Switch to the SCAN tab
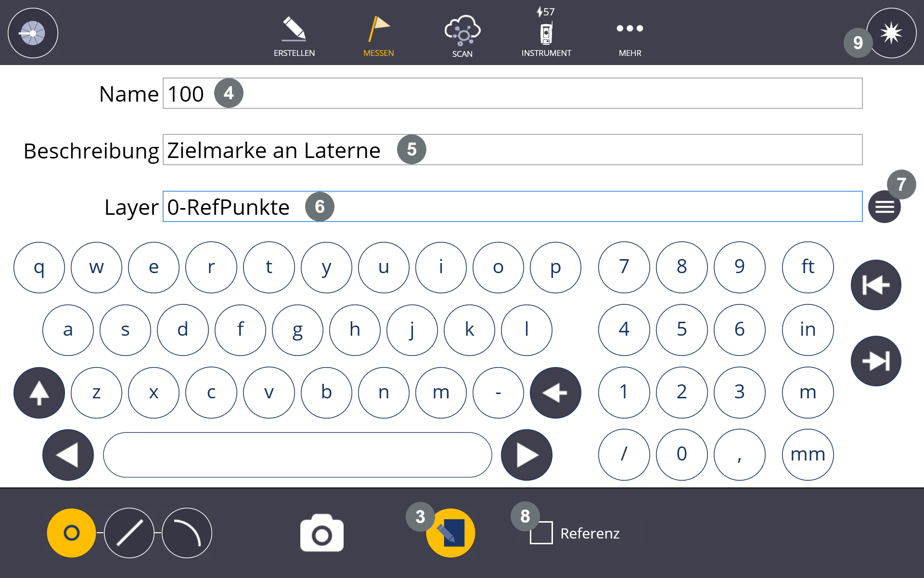This screenshot has width=924, height=578. [462, 36]
